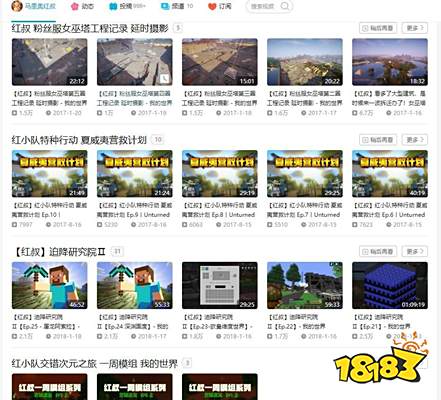Click video count badge beside 迫降研究院Ⅱ
This screenshot has height=400, width=441.
click(117, 251)
